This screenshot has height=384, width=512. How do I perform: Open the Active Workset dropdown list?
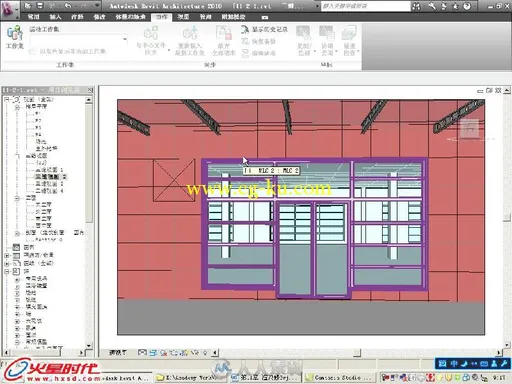[125, 39]
